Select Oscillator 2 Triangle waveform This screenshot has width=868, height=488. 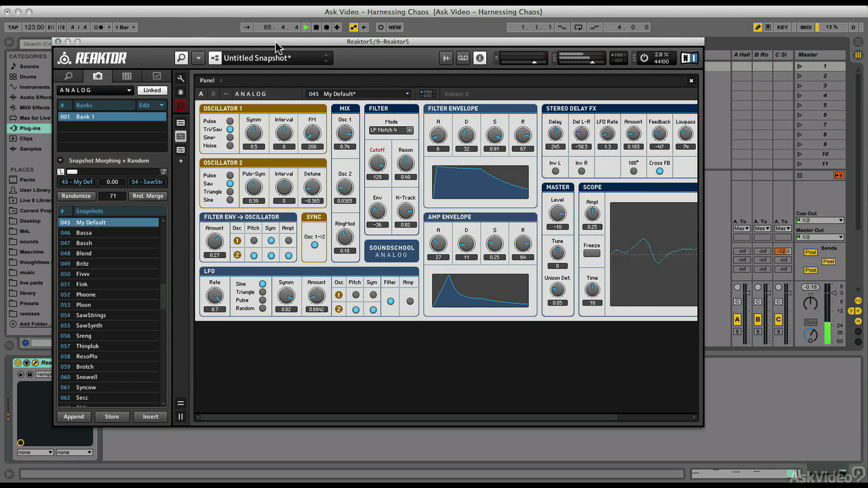[x=230, y=192]
